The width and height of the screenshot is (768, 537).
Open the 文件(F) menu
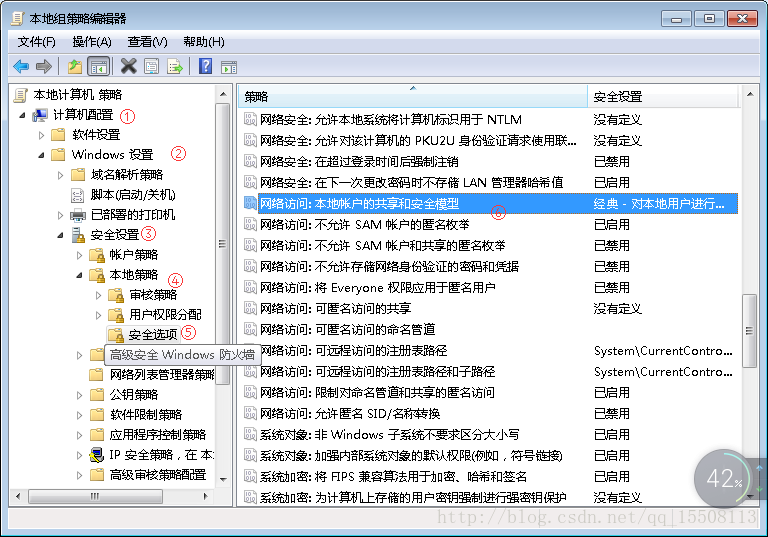point(37,42)
